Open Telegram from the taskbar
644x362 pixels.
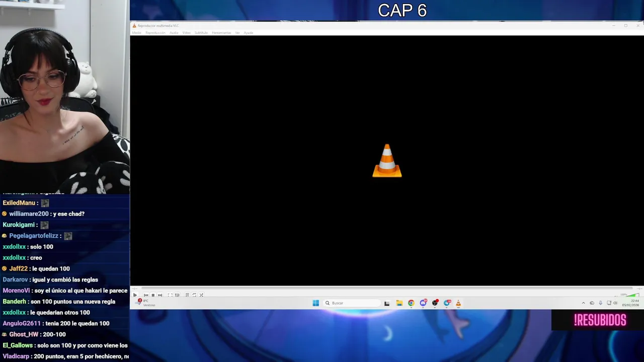[447, 303]
